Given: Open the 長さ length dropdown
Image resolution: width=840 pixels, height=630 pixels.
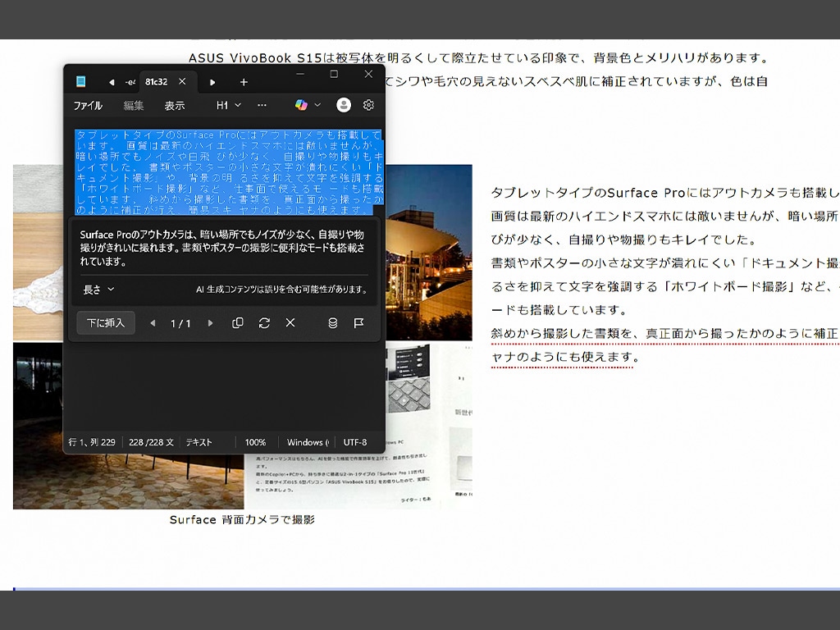Looking at the screenshot, I should coord(98,290).
